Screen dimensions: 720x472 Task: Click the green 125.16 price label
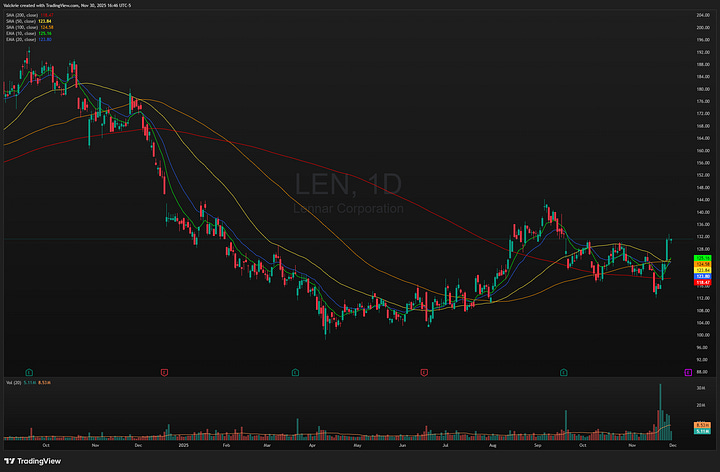coord(703,258)
